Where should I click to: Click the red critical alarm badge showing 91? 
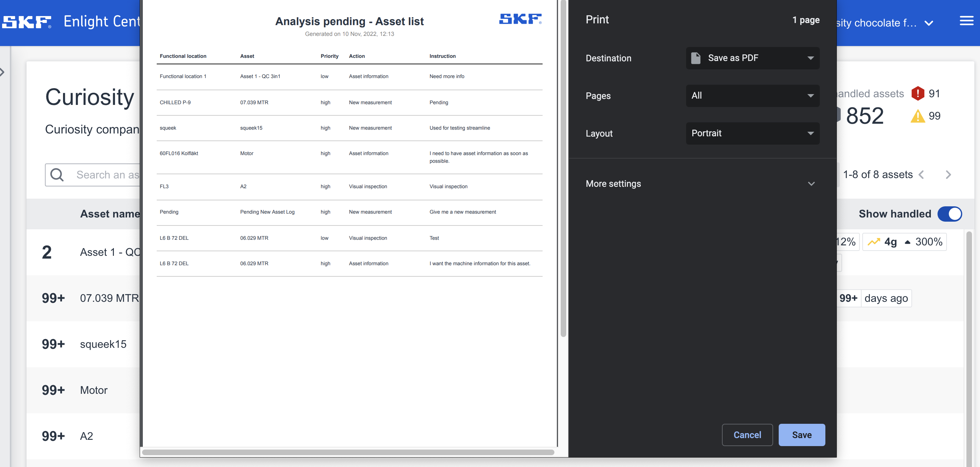click(918, 93)
